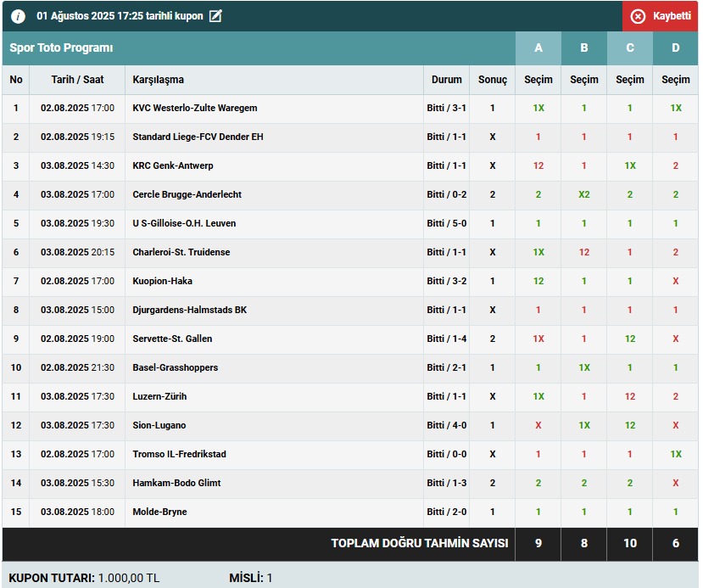
Task: Click the Tarih / Saat column header
Action: pyautogui.click(x=77, y=80)
